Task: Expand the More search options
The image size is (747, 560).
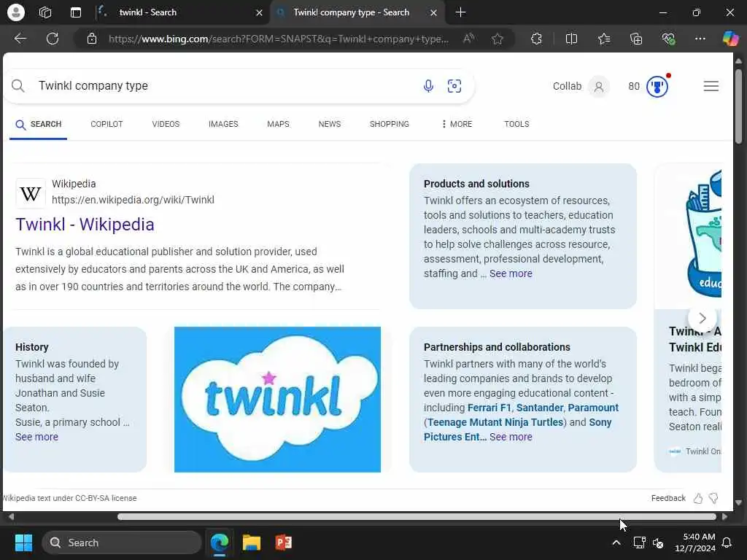Action: click(457, 124)
